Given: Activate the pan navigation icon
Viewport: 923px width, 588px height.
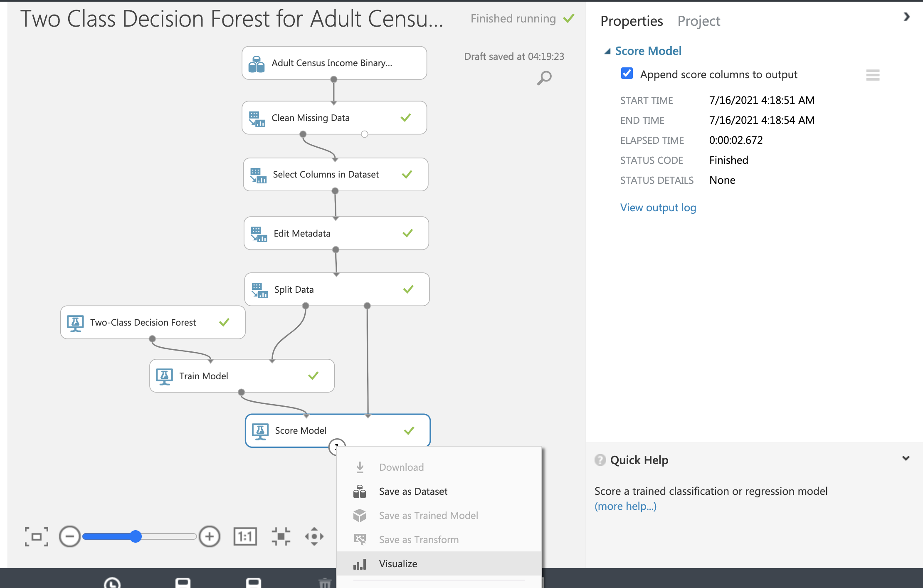Looking at the screenshot, I should (315, 536).
